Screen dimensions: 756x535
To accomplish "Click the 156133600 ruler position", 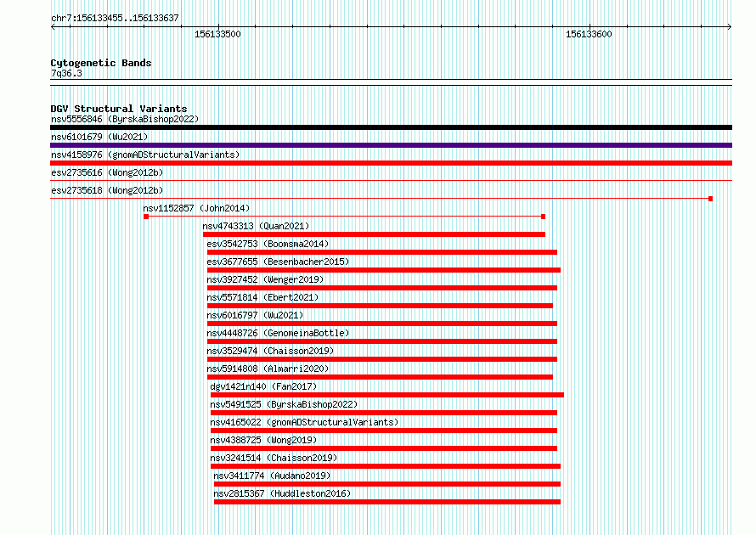I will pos(590,34).
